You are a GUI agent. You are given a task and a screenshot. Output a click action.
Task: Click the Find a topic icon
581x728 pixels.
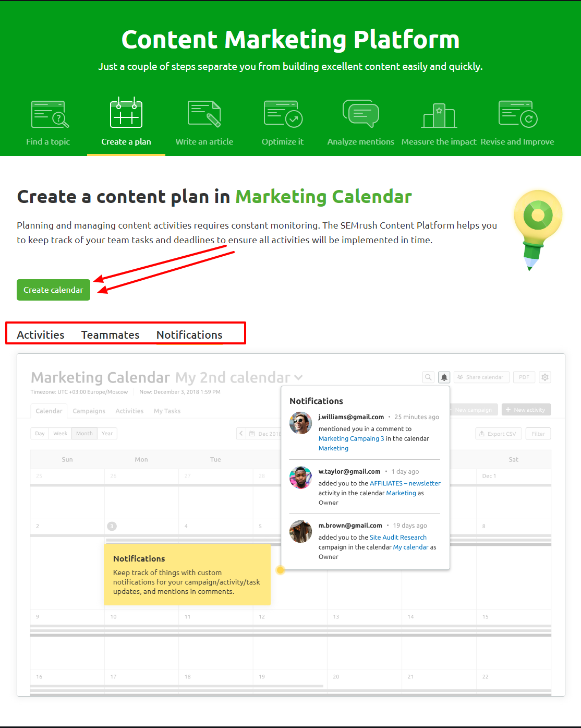(x=50, y=114)
